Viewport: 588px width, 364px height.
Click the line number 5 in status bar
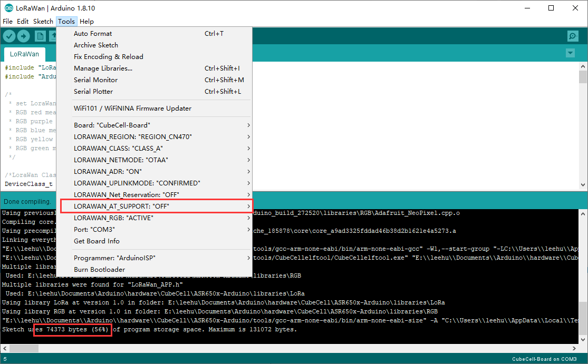(5, 359)
